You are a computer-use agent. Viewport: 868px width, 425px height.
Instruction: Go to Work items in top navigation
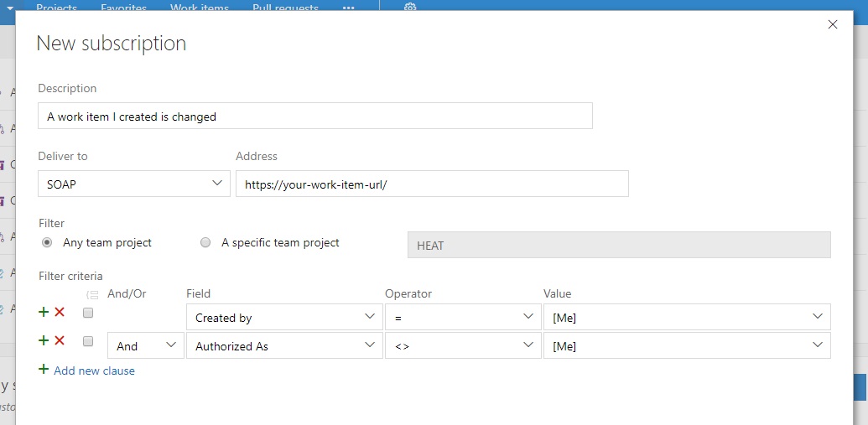[199, 8]
